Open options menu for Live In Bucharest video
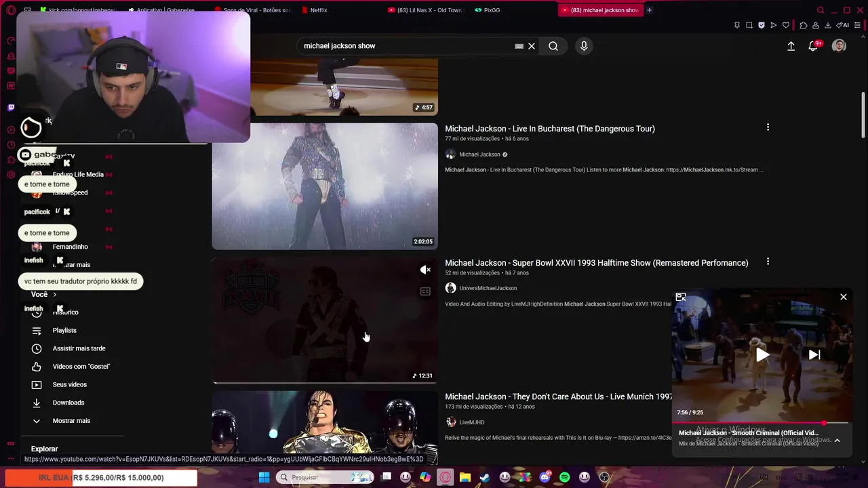The width and height of the screenshot is (868, 488). 768,127
